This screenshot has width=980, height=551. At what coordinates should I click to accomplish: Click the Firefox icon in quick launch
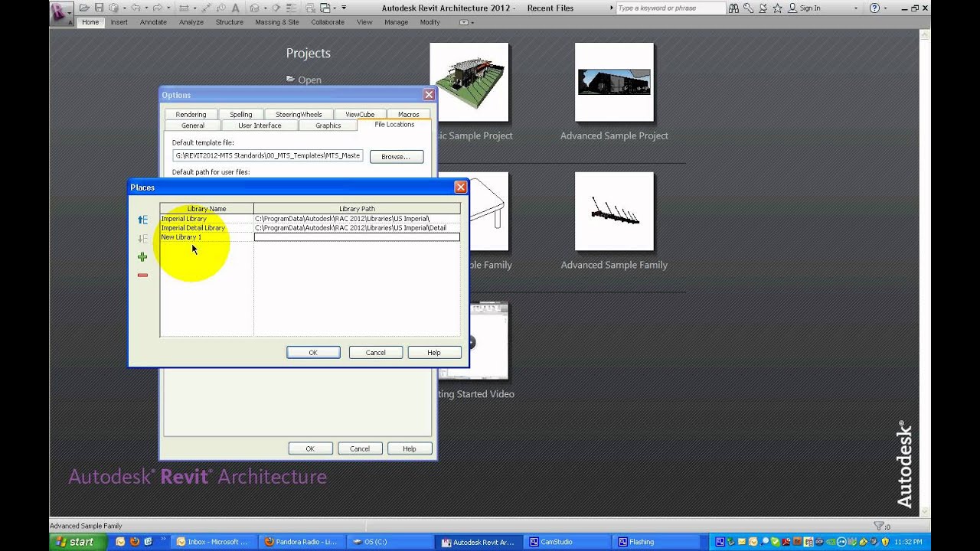(x=134, y=542)
